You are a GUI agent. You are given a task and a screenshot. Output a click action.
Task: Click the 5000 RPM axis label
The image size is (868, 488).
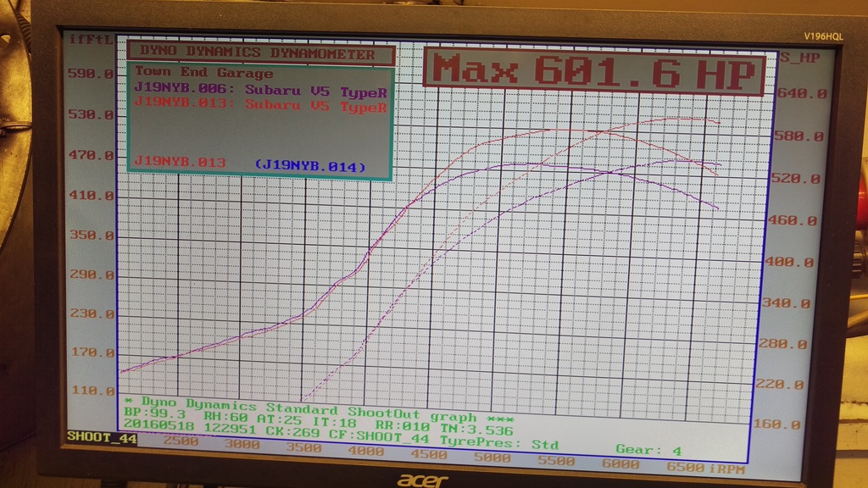pyautogui.click(x=492, y=457)
